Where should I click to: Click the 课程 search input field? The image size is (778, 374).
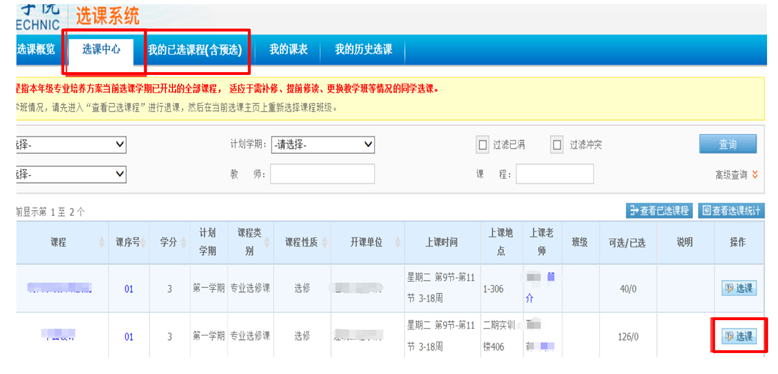click(x=555, y=174)
